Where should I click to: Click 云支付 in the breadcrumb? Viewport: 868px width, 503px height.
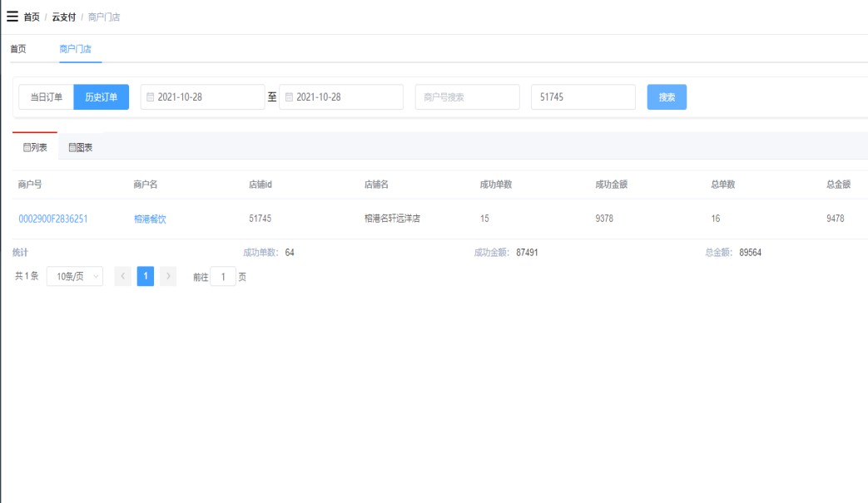(x=63, y=17)
